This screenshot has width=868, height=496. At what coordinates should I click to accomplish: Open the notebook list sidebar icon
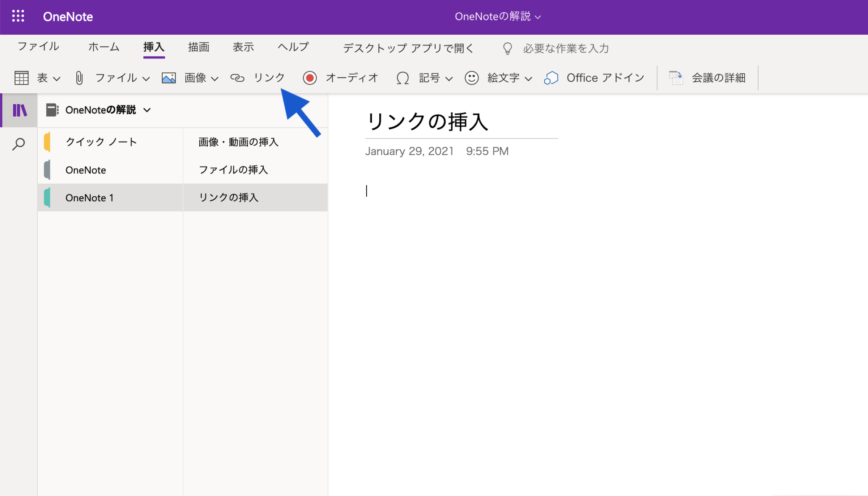tap(19, 110)
